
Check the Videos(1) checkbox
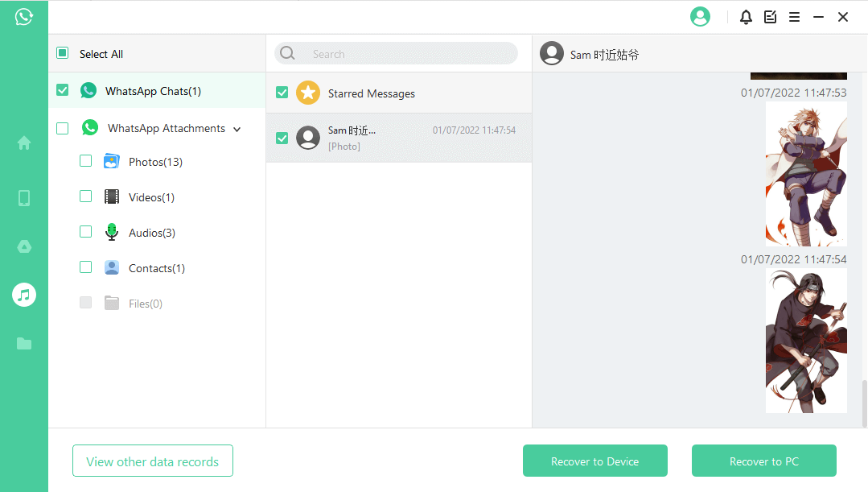tap(86, 196)
